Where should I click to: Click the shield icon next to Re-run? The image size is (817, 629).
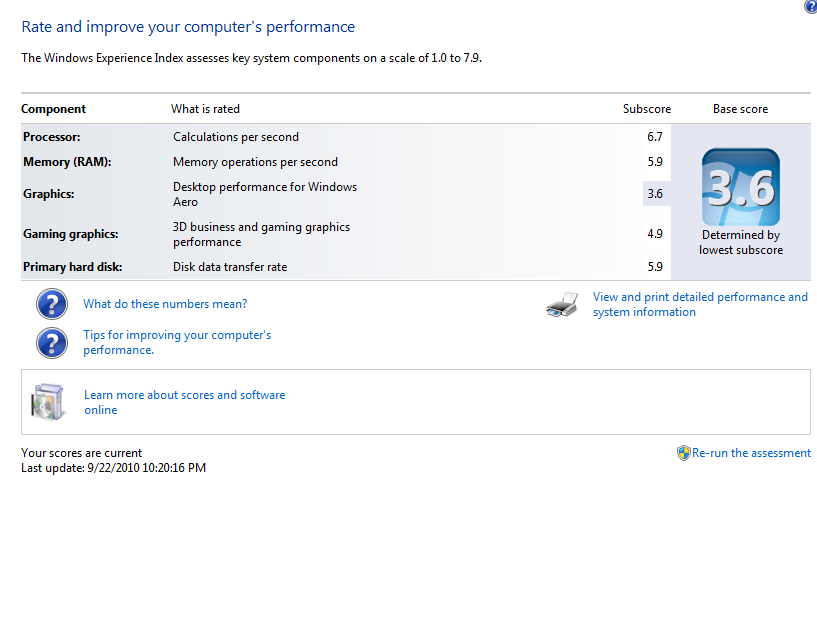coord(683,453)
